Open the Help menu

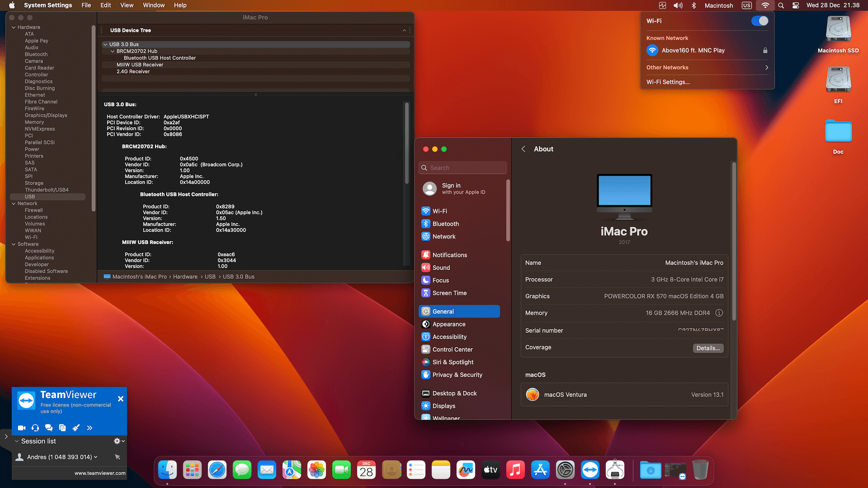click(x=180, y=5)
